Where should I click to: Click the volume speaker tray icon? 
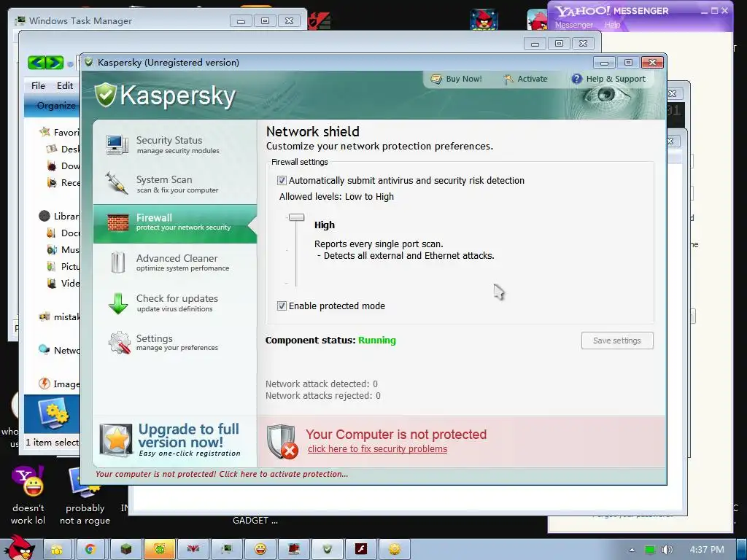667,550
